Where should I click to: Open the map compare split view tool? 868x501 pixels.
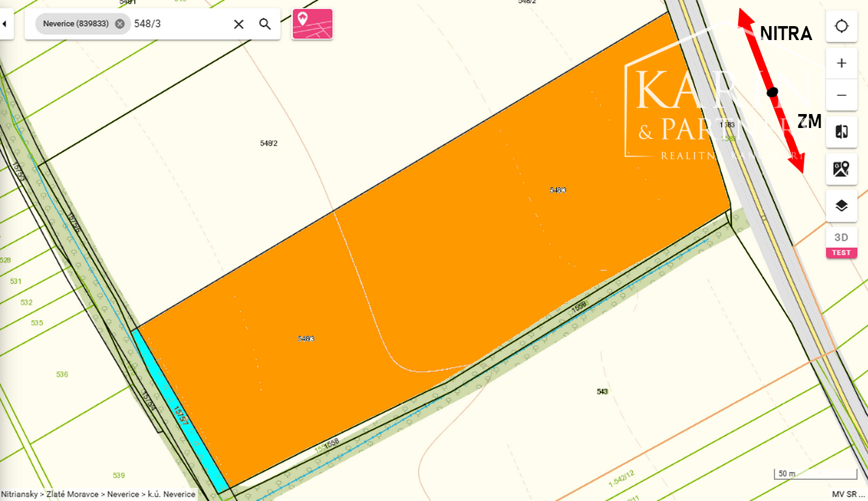pos(841,132)
